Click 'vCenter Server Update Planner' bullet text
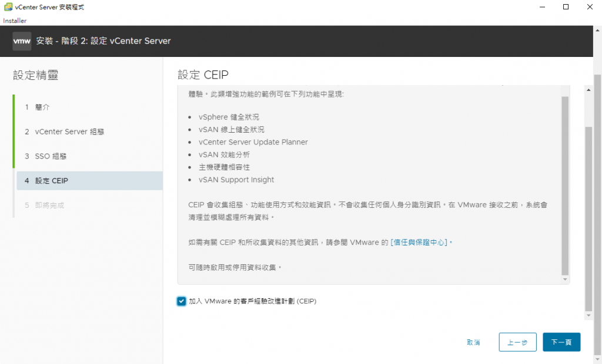Image resolution: width=602 pixels, height=364 pixels. pyautogui.click(x=253, y=142)
